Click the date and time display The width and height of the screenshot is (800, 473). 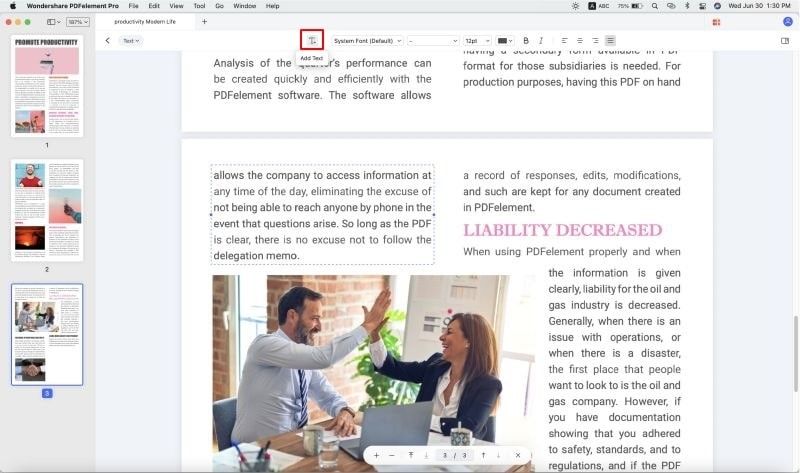(x=759, y=6)
